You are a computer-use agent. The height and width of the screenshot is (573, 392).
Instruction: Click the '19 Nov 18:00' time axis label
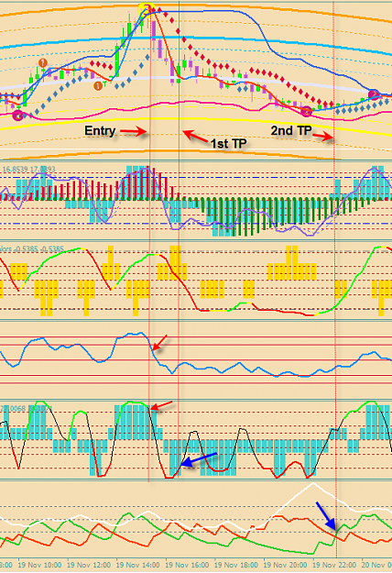point(236,565)
